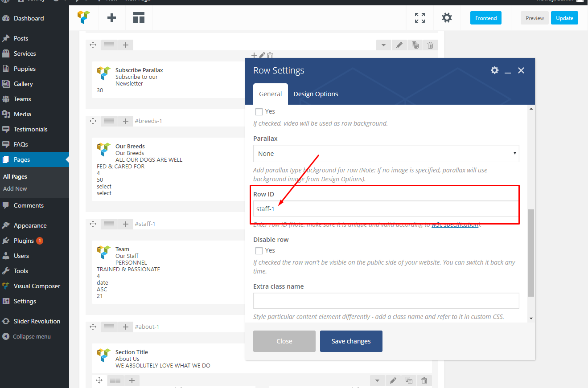Add a column to the #breeds-1 row
This screenshot has height=388, width=588.
coord(126,121)
